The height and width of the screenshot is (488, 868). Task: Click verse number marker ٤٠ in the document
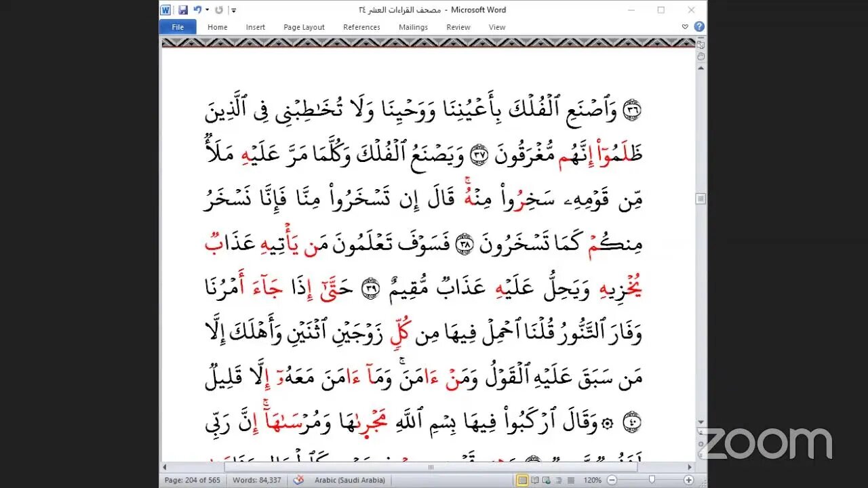632,422
